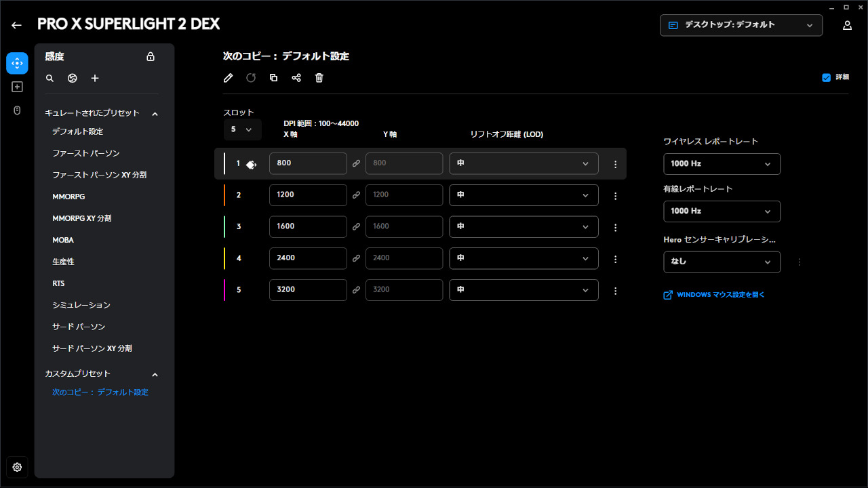Open LOD dropdown for slot 4

524,258
